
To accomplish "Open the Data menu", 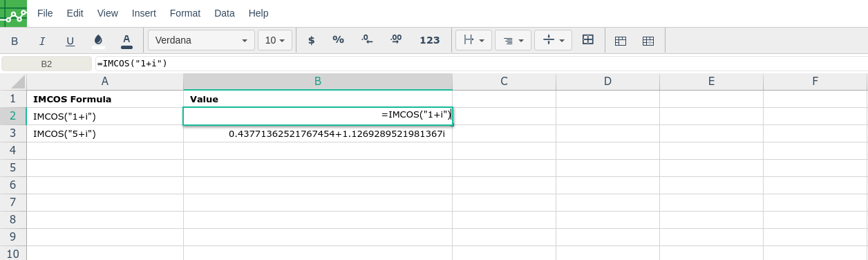I will (225, 13).
